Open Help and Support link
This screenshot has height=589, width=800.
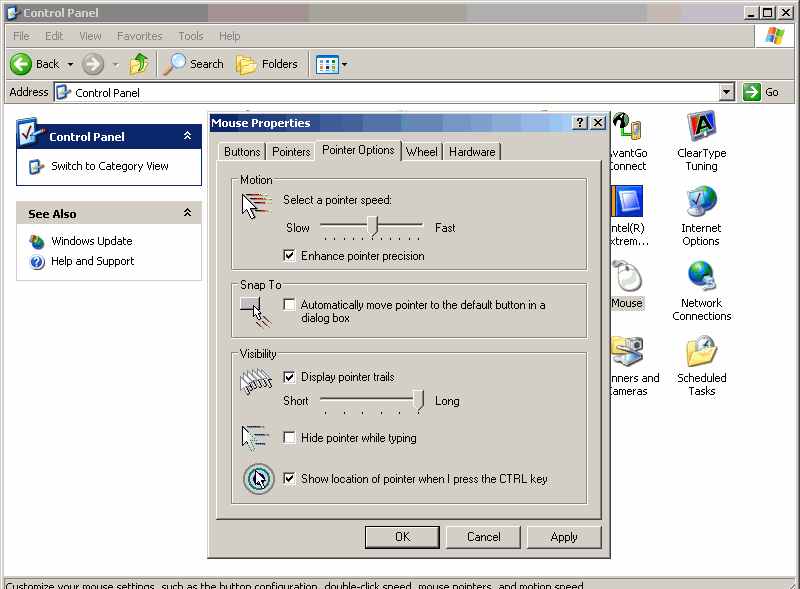click(x=92, y=261)
